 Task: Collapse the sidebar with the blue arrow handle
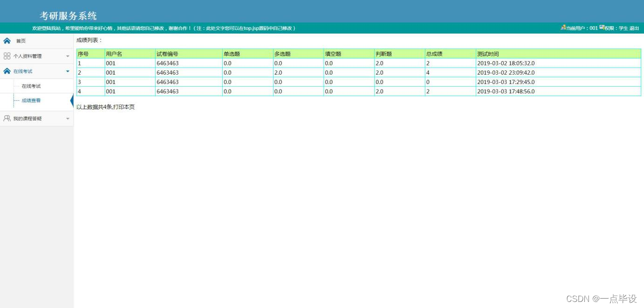point(72,100)
